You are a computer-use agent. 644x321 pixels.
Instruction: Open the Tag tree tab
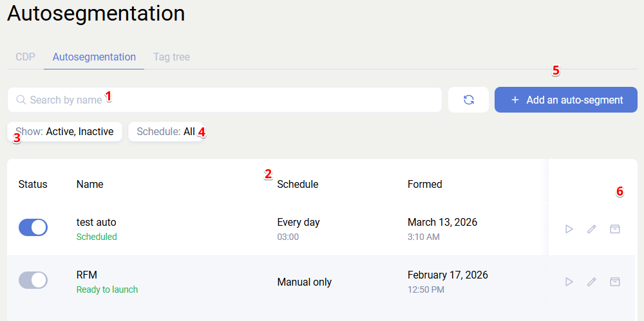coord(171,57)
